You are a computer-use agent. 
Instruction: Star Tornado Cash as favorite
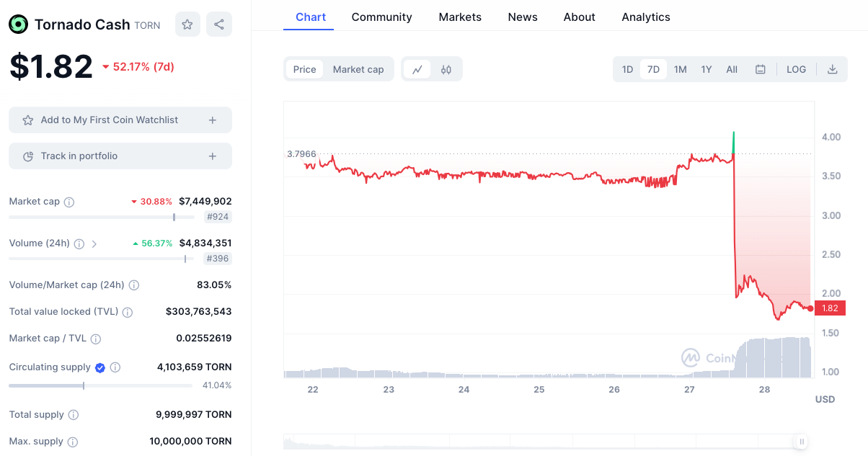187,24
